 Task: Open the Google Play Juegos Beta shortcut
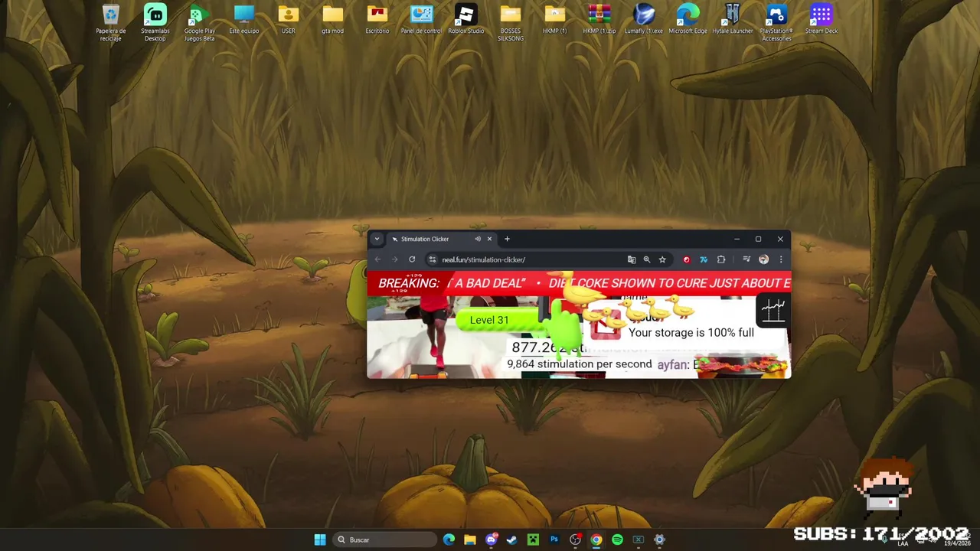click(x=199, y=22)
